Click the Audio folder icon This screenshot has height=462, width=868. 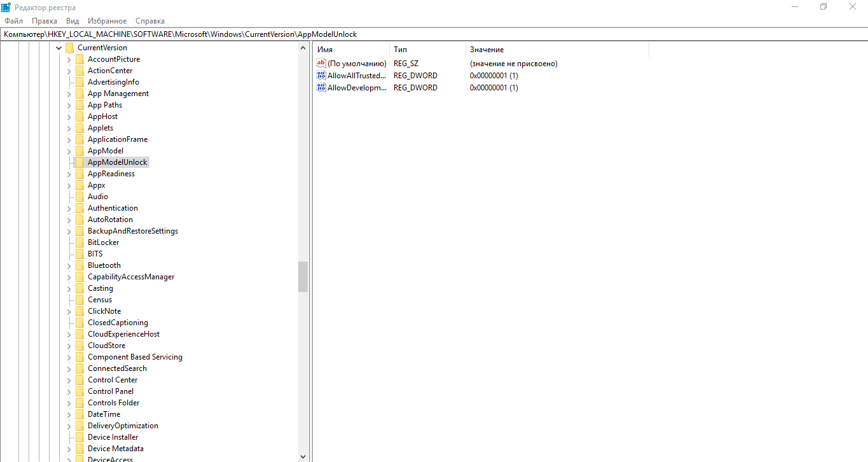(79, 197)
